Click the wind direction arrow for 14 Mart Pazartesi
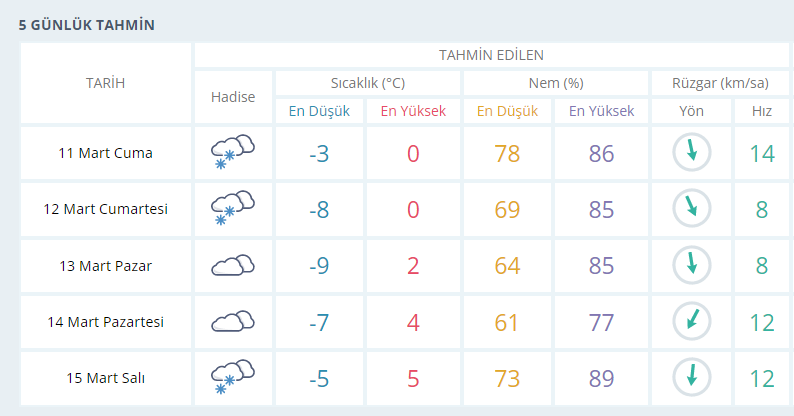This screenshot has width=794, height=416. [x=692, y=321]
